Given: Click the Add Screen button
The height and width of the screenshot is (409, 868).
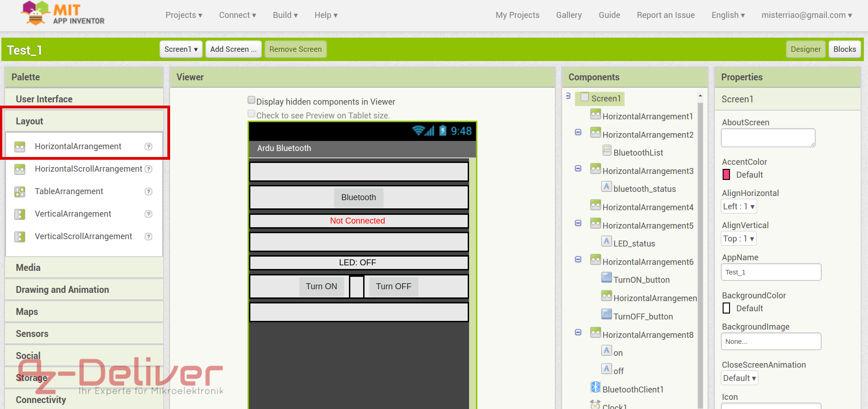Looking at the screenshot, I should (x=233, y=49).
